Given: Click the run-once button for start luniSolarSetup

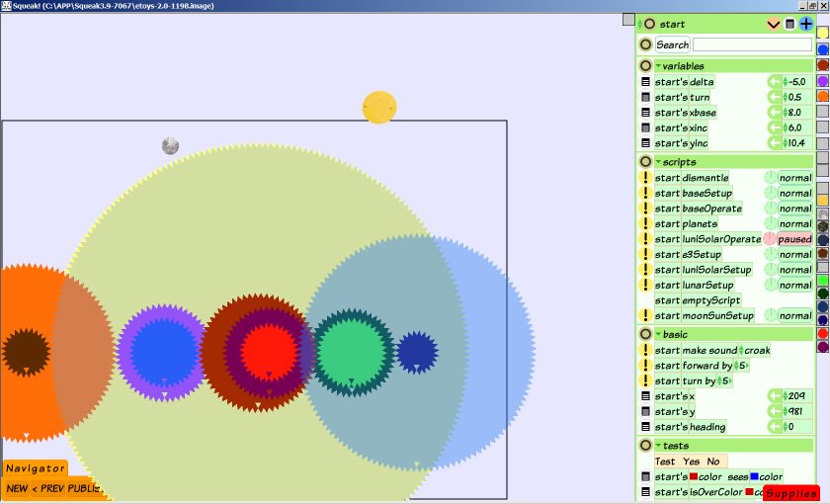Looking at the screenshot, I should pyautogui.click(x=645, y=270).
